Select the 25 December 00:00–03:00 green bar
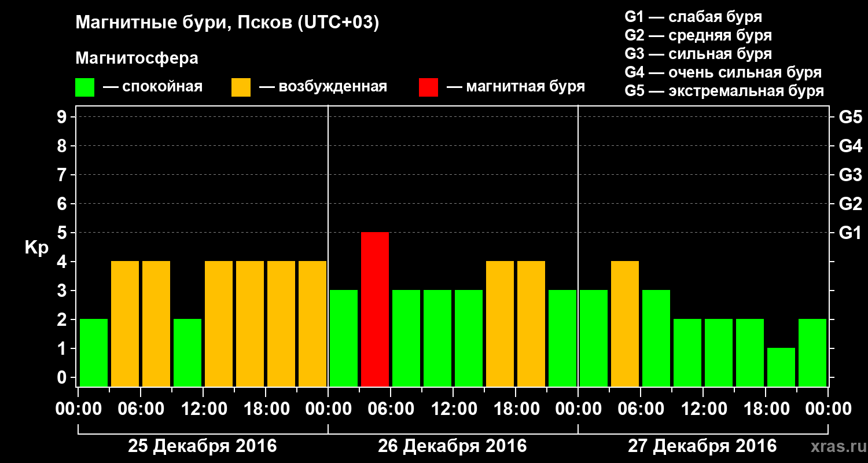Screen dimensions: 868x463 [94, 352]
